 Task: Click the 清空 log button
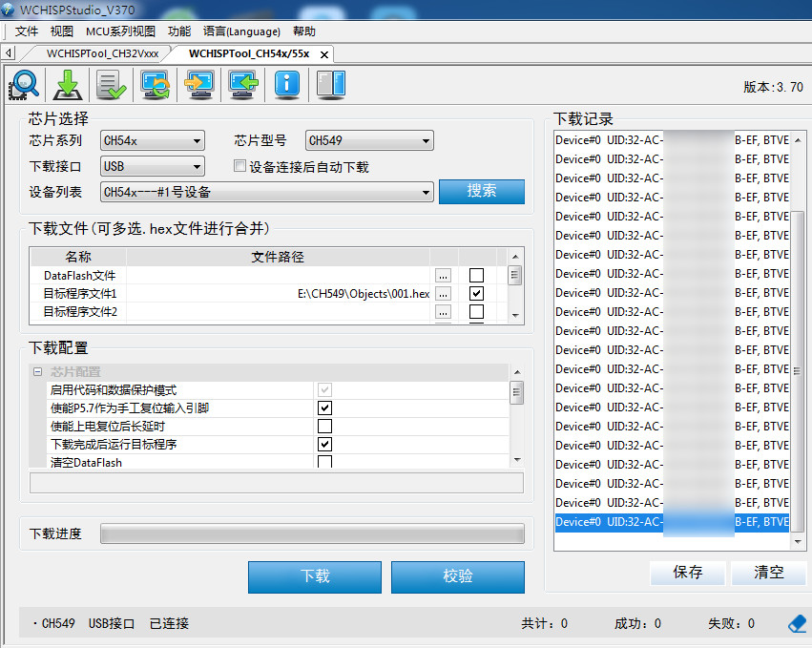[x=769, y=573]
